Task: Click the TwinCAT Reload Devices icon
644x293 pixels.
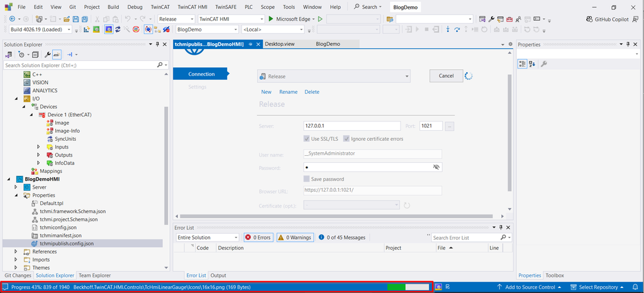Action: (x=118, y=30)
